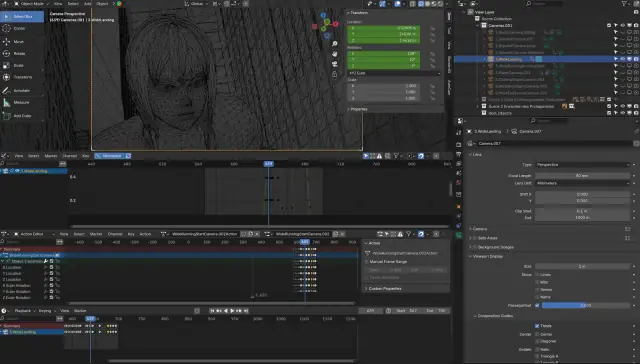The image size is (640, 364).
Task: Click the jump to first frame button
Action: (x=212, y=311)
